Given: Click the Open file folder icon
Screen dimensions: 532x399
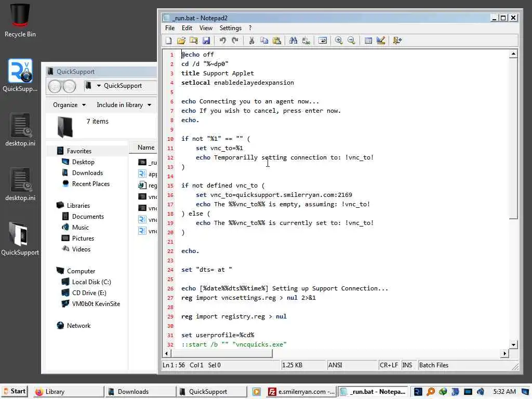Looking at the screenshot, I should (x=181, y=41).
